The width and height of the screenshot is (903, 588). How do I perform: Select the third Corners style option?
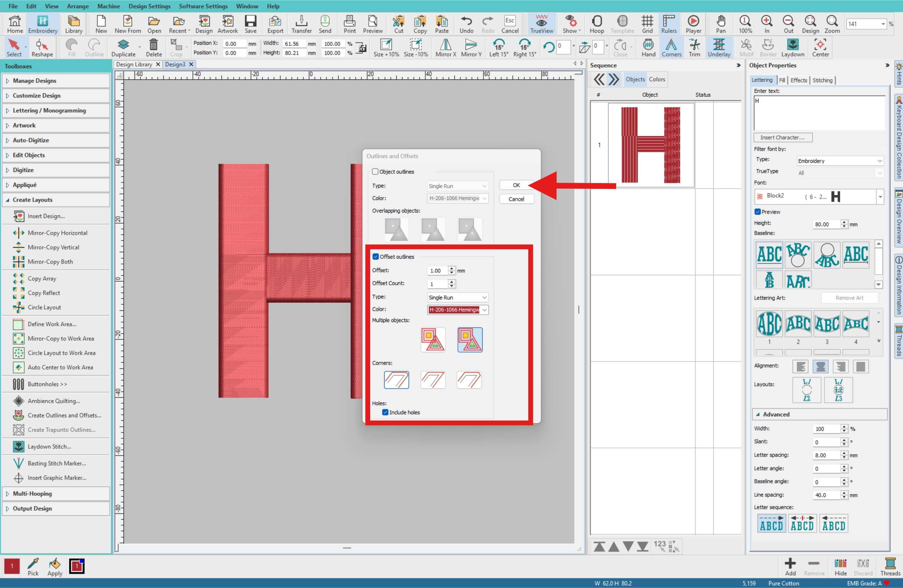click(469, 380)
